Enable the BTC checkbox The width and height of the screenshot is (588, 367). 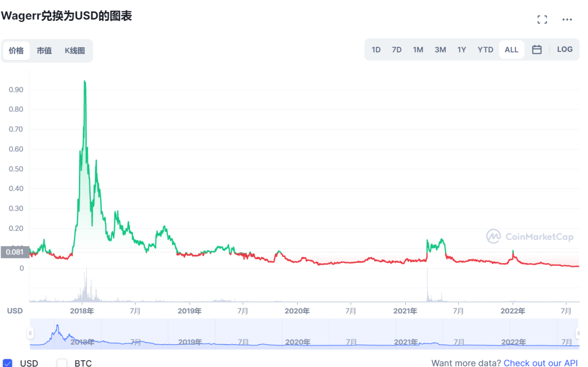[62, 363]
